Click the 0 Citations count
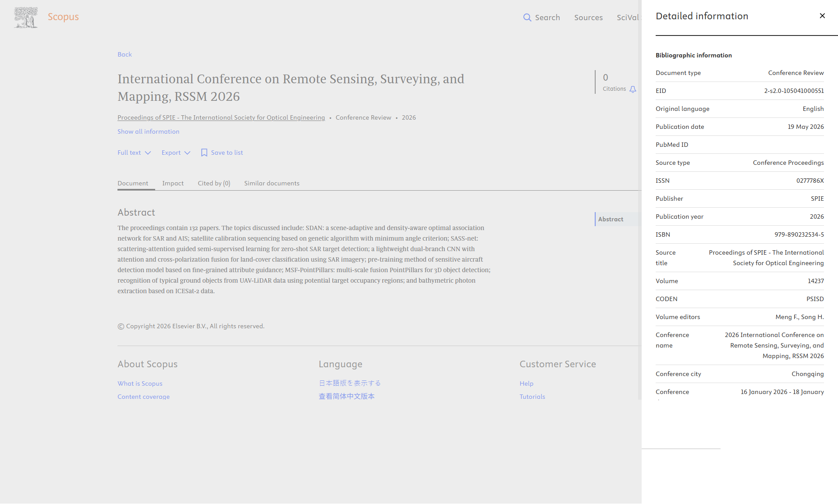 click(606, 78)
